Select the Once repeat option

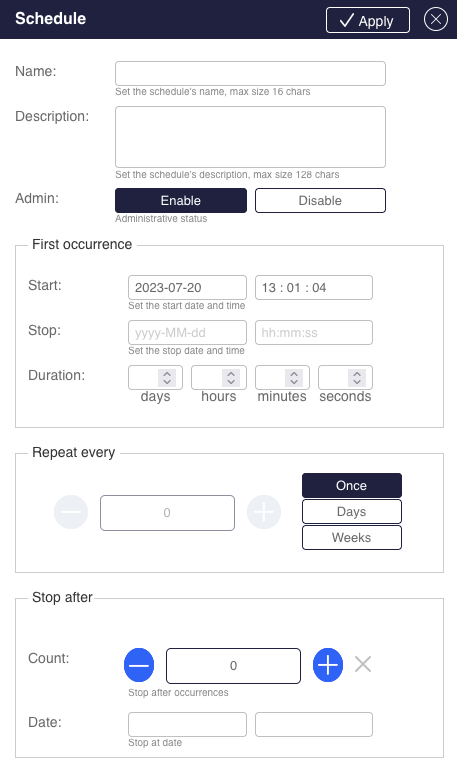point(352,485)
